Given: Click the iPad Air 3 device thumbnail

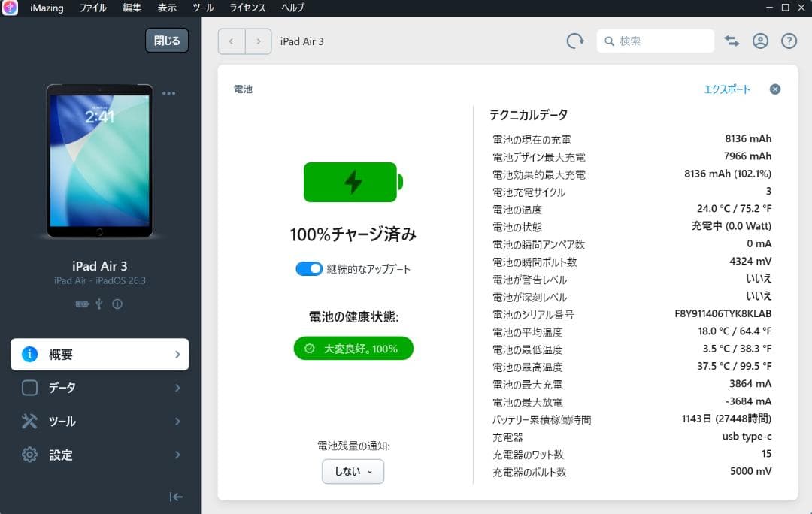Looking at the screenshot, I should 99,161.
